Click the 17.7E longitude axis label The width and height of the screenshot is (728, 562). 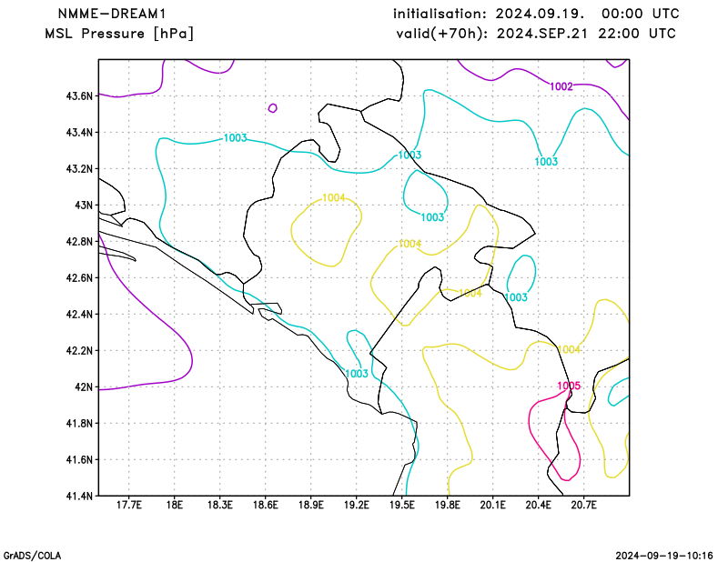click(129, 505)
